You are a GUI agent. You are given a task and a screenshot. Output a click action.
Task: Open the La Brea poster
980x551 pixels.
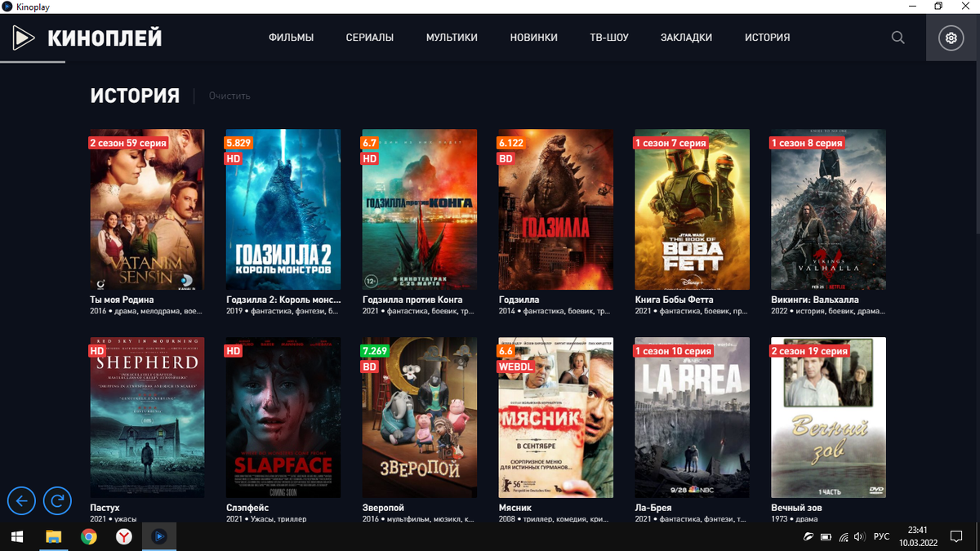[x=693, y=417]
